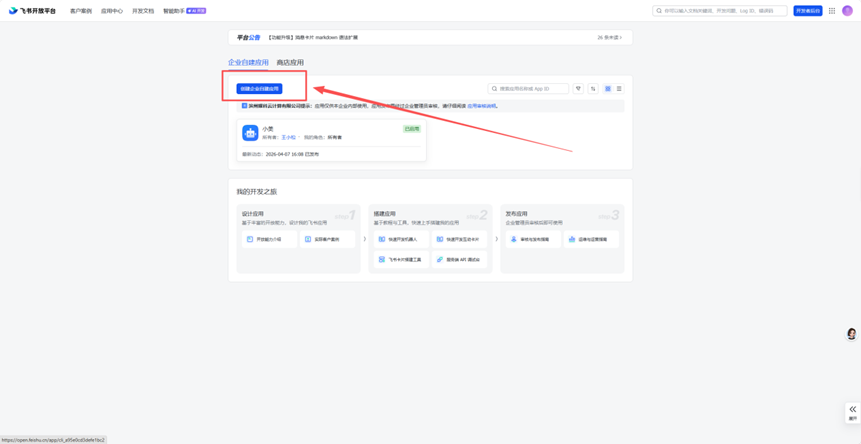Select the list view toggle
Image resolution: width=861 pixels, height=444 pixels.
[619, 88]
